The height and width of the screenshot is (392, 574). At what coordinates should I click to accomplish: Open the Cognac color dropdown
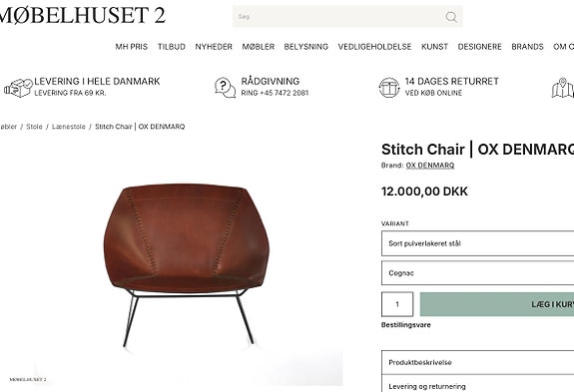click(478, 273)
